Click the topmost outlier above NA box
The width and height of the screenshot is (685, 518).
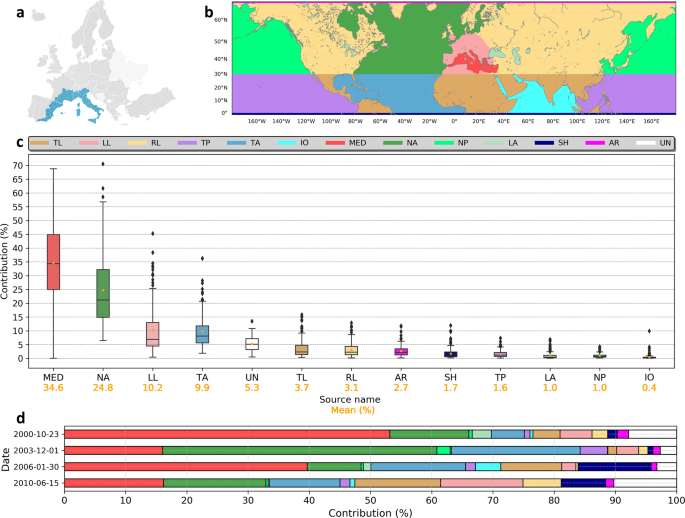(103, 163)
